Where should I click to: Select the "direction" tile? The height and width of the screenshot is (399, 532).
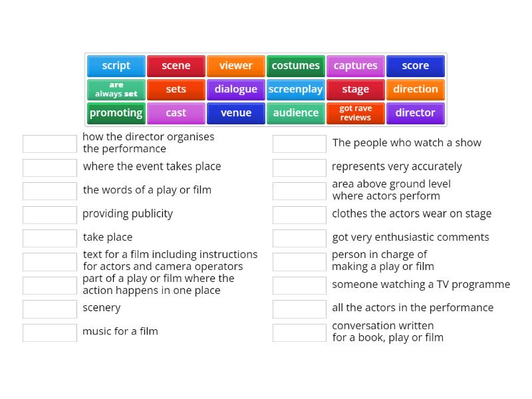(x=415, y=89)
